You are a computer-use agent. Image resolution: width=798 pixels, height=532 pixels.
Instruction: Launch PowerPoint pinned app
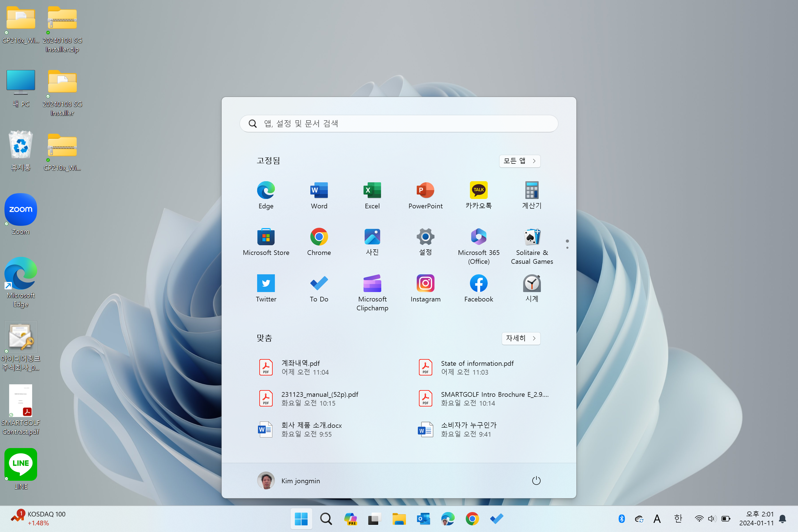(426, 195)
